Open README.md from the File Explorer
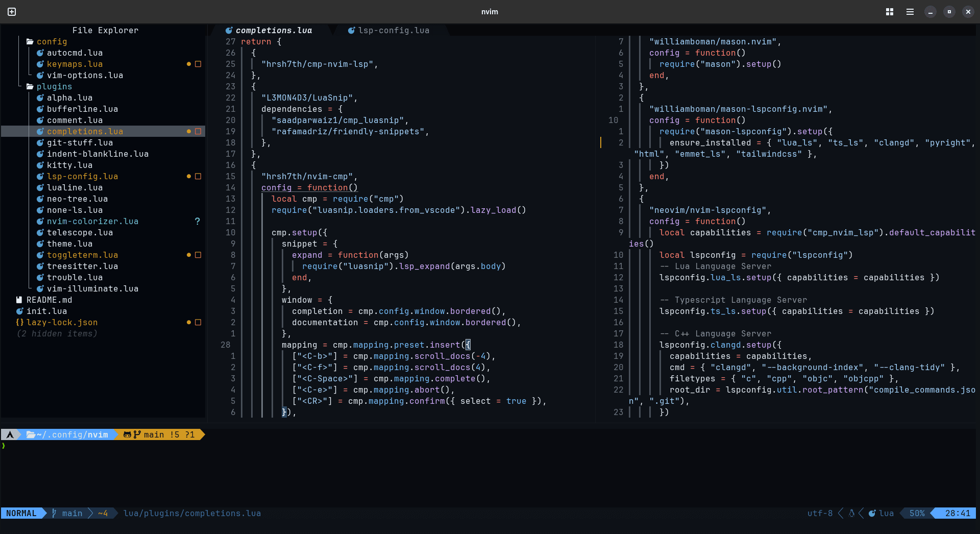Screen dimensions: 980x534 point(48,300)
